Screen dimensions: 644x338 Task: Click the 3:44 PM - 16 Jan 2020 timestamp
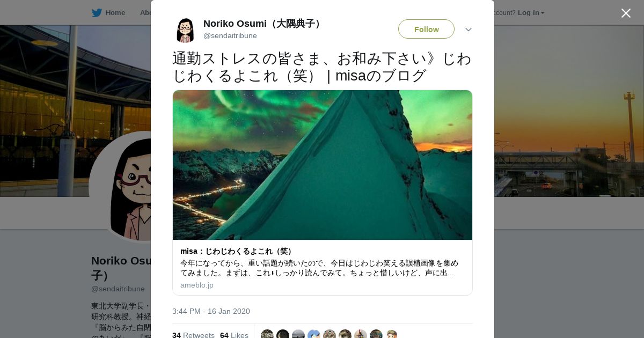[211, 311]
